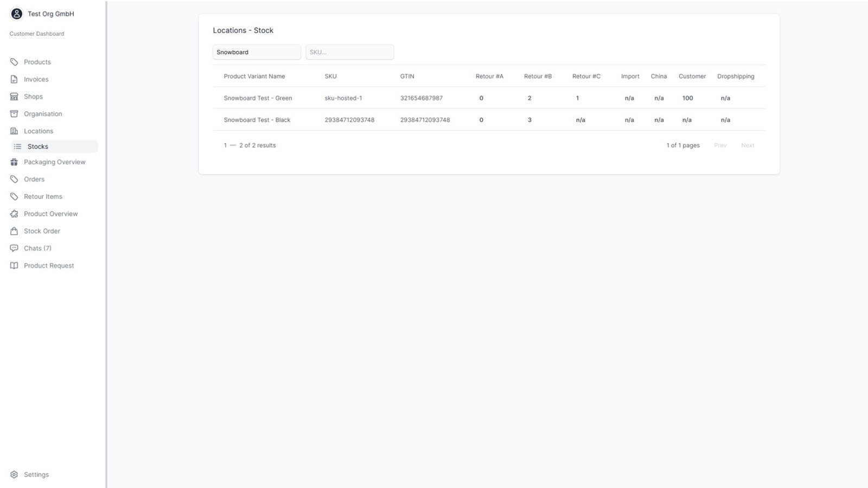Image resolution: width=868 pixels, height=488 pixels.
Task: Click the Packaging Overview gift icon
Action: coord(14,162)
